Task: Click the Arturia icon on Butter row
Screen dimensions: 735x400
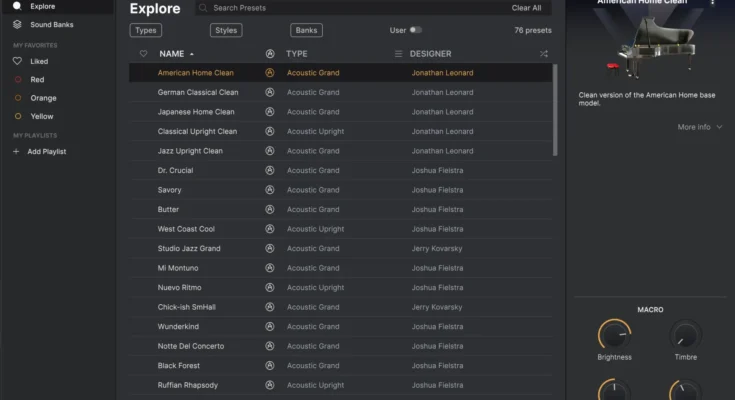Action: coord(270,209)
